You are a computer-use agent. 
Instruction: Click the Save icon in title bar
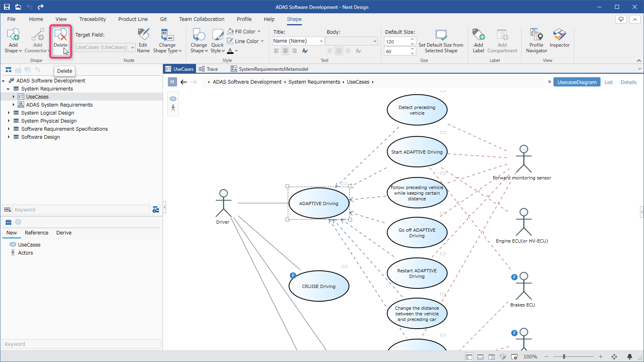click(7, 7)
